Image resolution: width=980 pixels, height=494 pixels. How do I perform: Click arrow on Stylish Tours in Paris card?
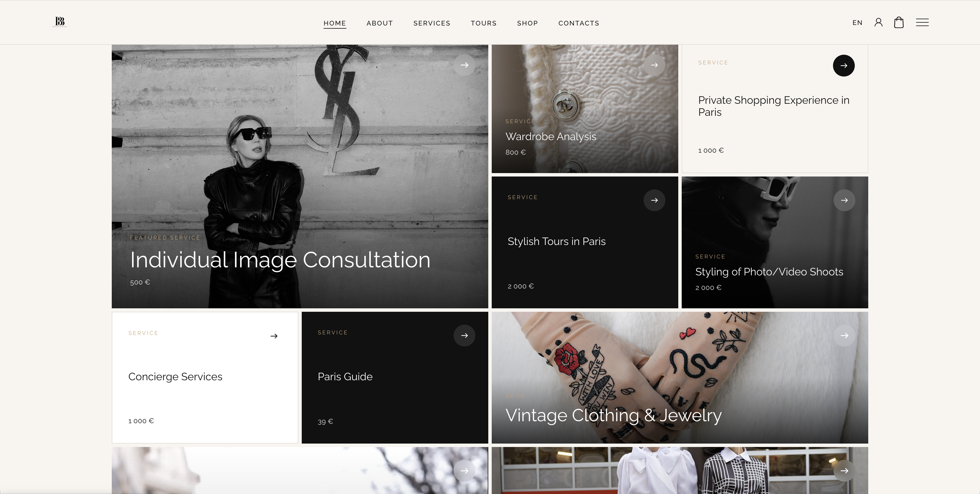click(x=654, y=200)
